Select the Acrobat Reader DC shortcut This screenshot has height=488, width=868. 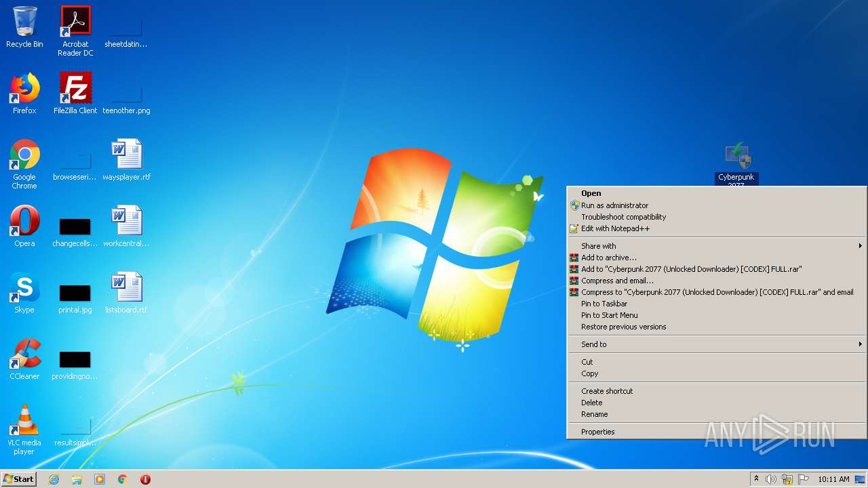(x=75, y=31)
